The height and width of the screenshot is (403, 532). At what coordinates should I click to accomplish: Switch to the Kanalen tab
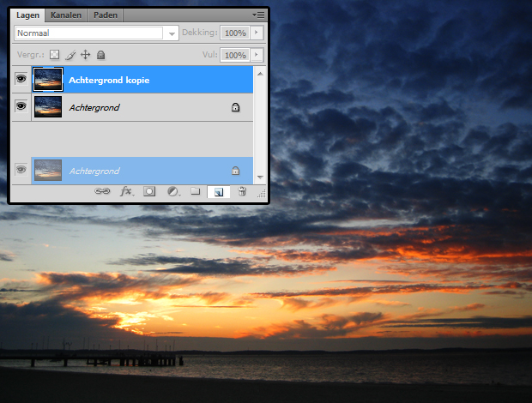pyautogui.click(x=66, y=15)
